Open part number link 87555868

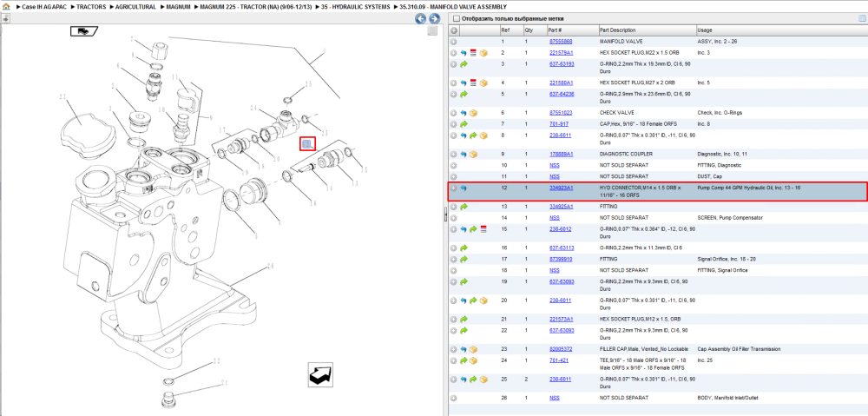tap(561, 42)
